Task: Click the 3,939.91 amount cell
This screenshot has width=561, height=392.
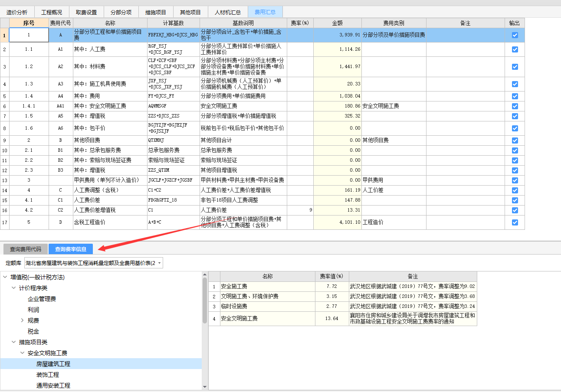Action: 338,35
